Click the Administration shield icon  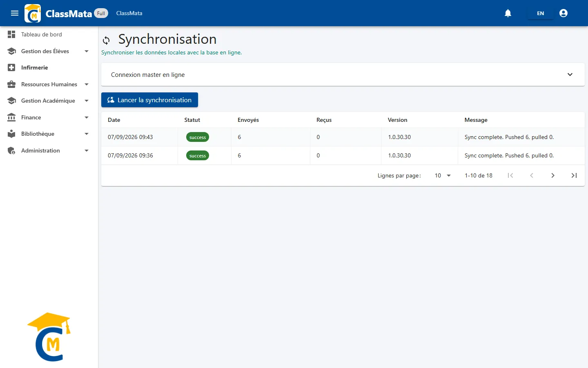tap(11, 150)
